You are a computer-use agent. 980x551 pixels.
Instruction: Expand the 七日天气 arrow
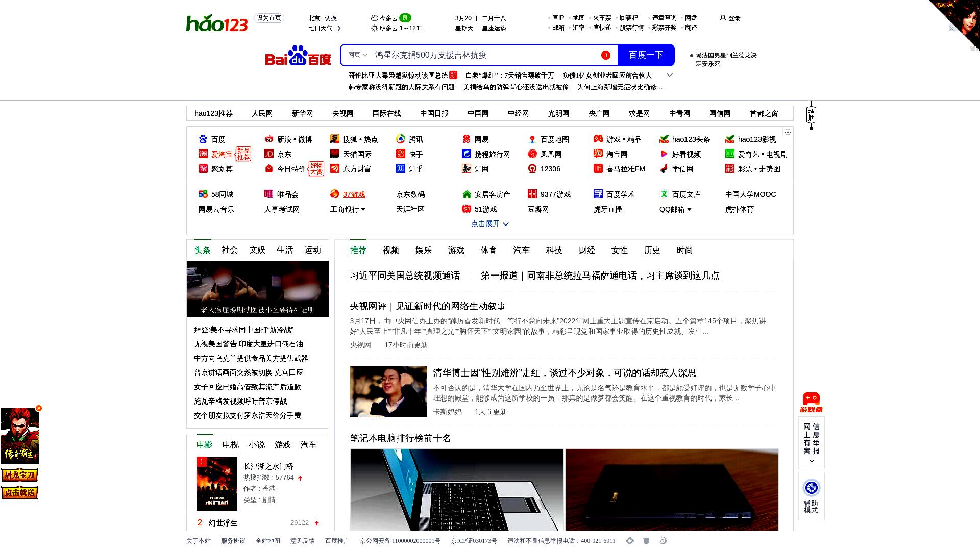(339, 28)
